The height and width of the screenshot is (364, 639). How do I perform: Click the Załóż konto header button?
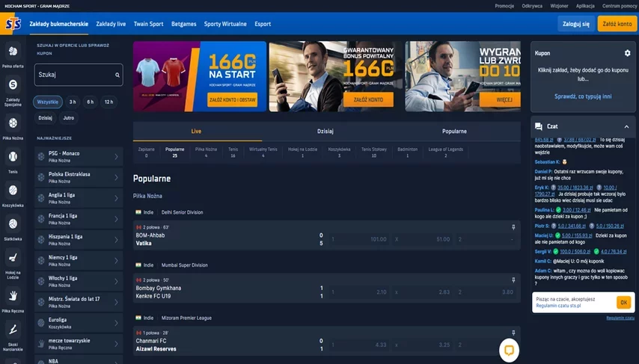click(617, 24)
